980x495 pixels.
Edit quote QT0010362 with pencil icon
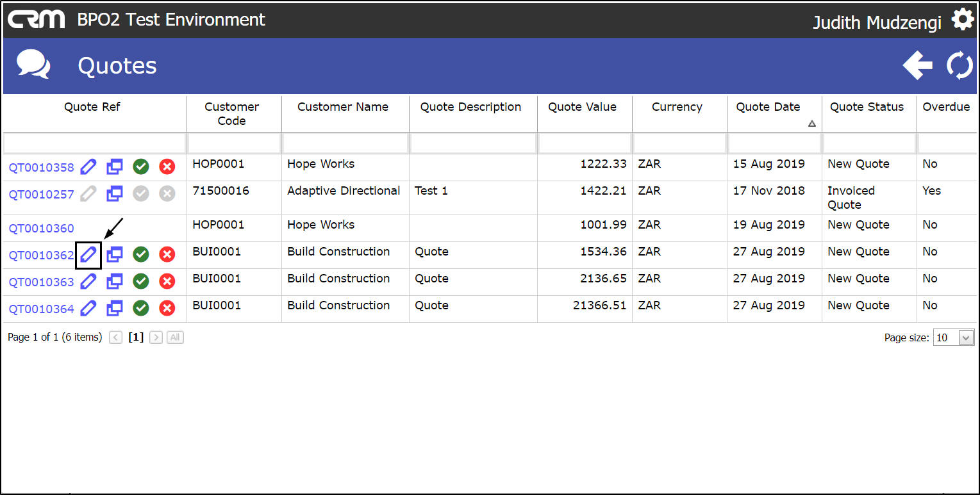pos(88,255)
